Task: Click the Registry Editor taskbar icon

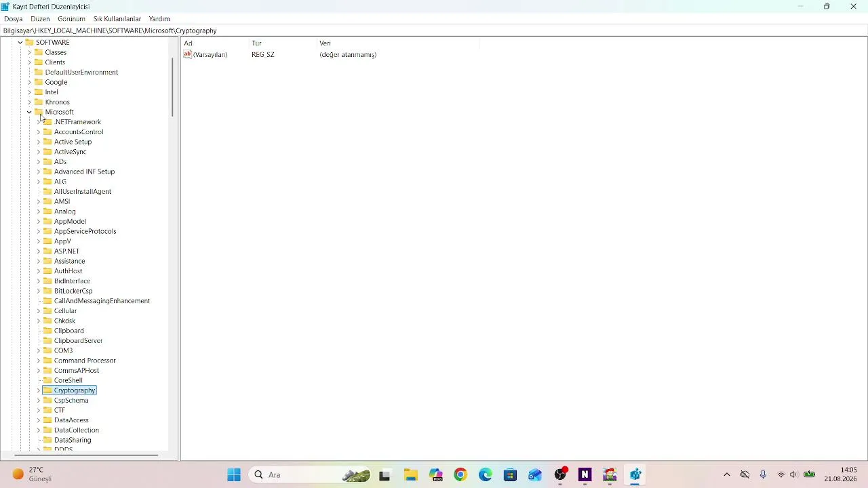Action: click(635, 474)
